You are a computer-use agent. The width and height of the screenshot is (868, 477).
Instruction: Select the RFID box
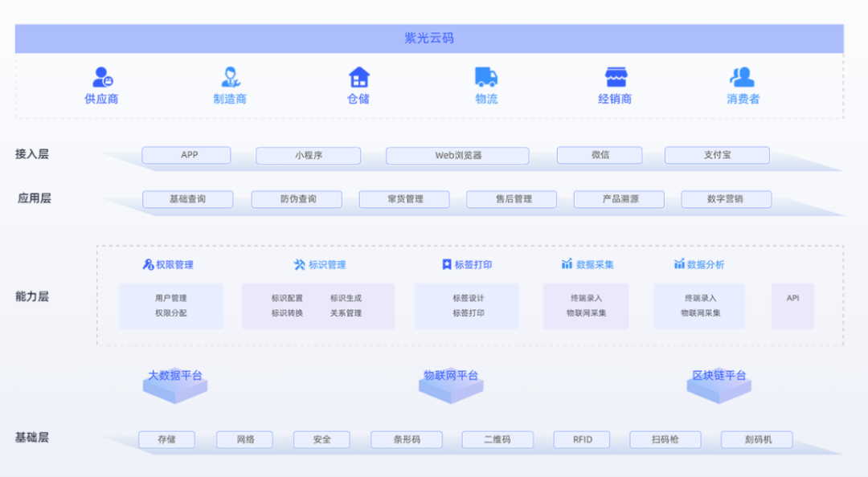point(582,439)
